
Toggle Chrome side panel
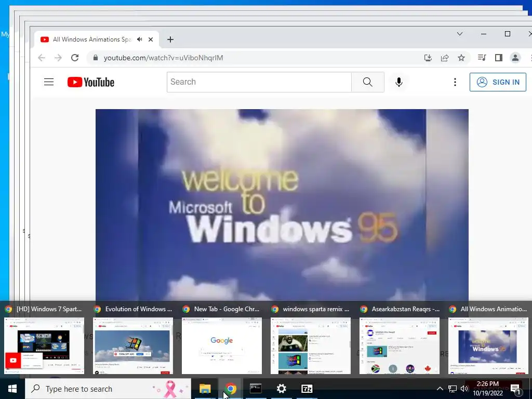point(498,58)
